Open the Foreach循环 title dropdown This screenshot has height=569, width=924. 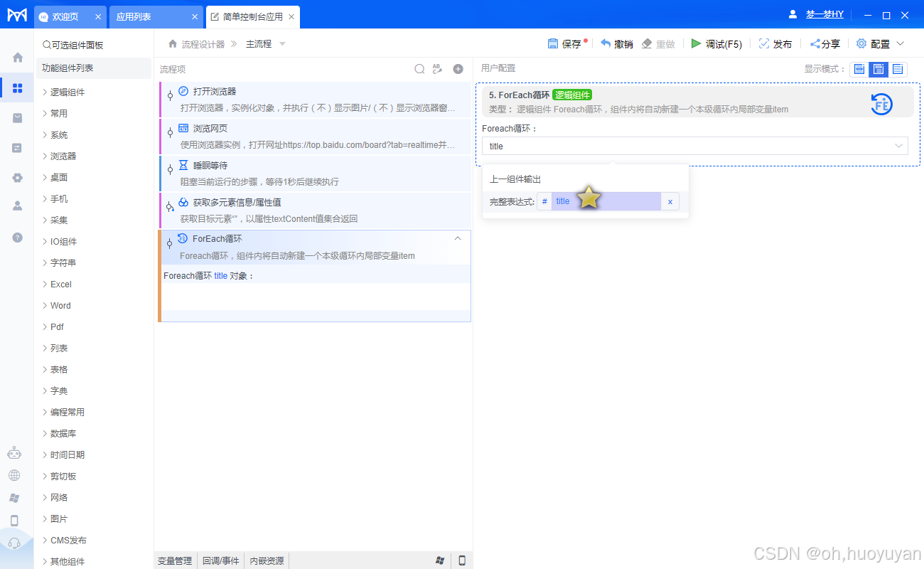[x=694, y=146]
